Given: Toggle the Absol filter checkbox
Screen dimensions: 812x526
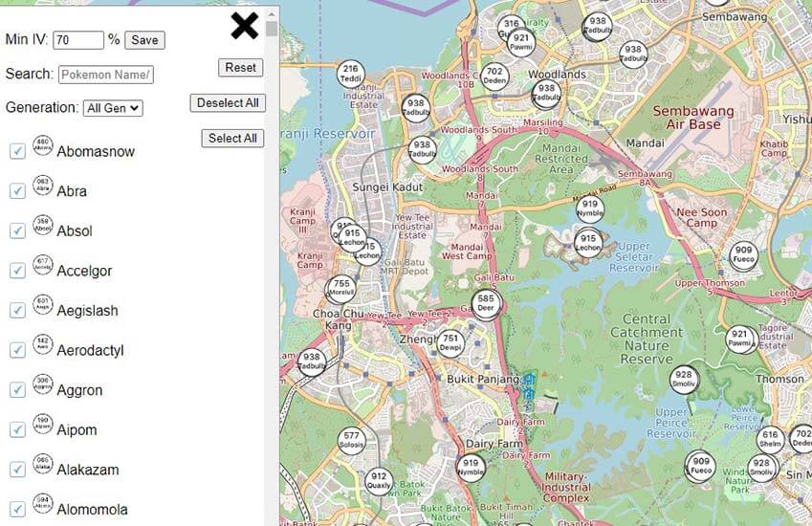Looking at the screenshot, I should (17, 230).
